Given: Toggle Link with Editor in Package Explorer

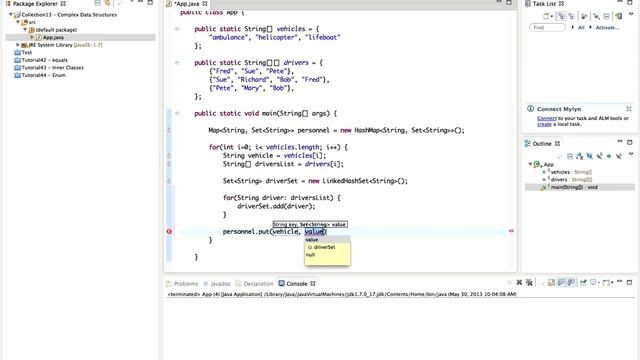Looking at the screenshot, I should pyautogui.click(x=107, y=3).
